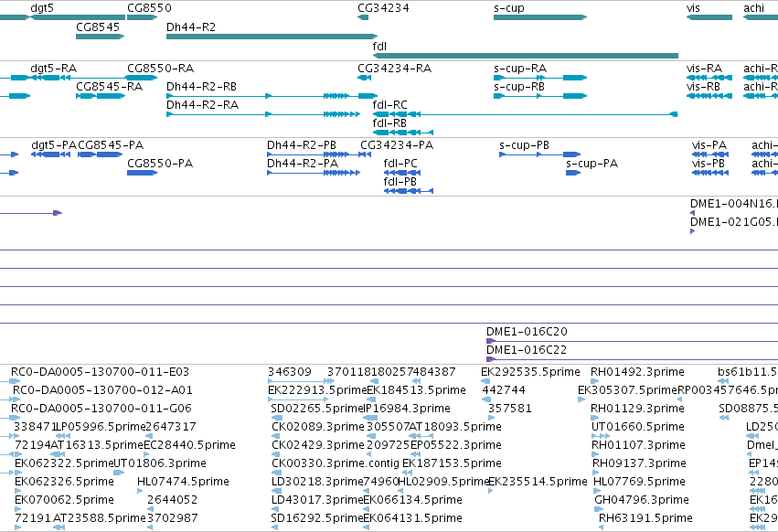Click CG8545-PA protein label
This screenshot has height=532, width=778.
(111, 145)
